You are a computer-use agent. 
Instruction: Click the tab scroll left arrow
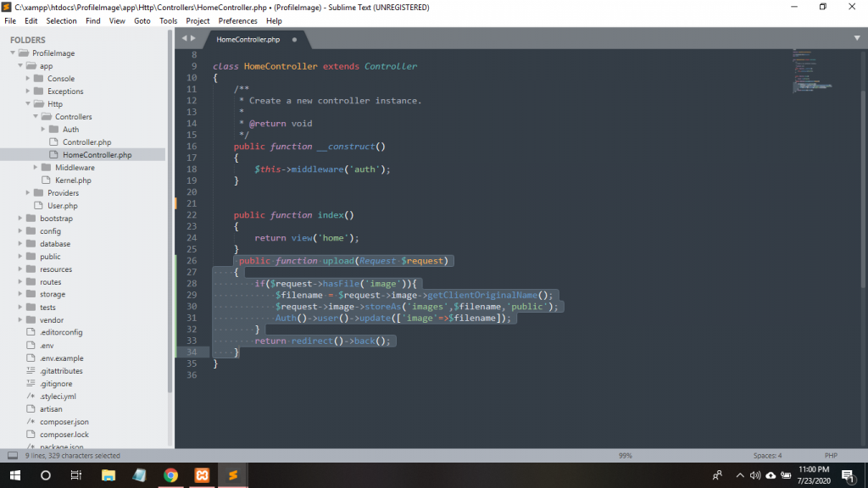tap(184, 39)
